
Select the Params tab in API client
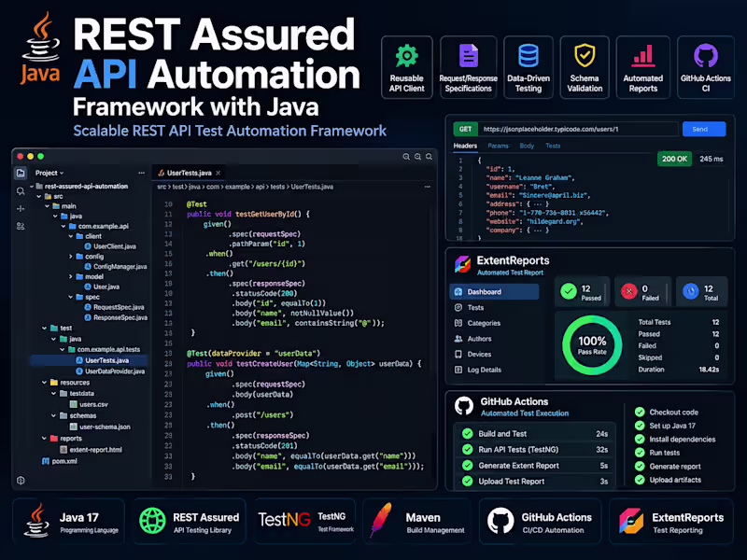point(498,146)
